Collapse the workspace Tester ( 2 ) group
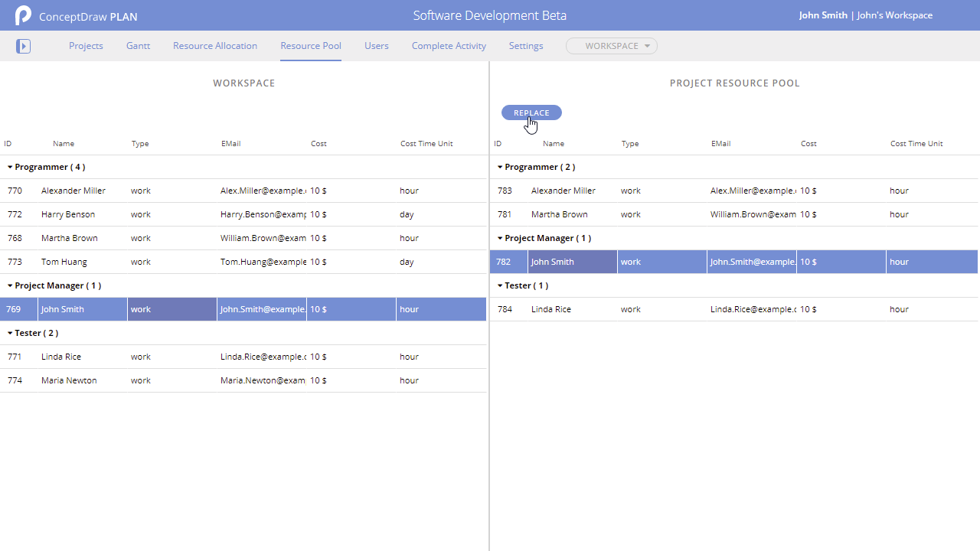980x551 pixels. pyautogui.click(x=11, y=333)
